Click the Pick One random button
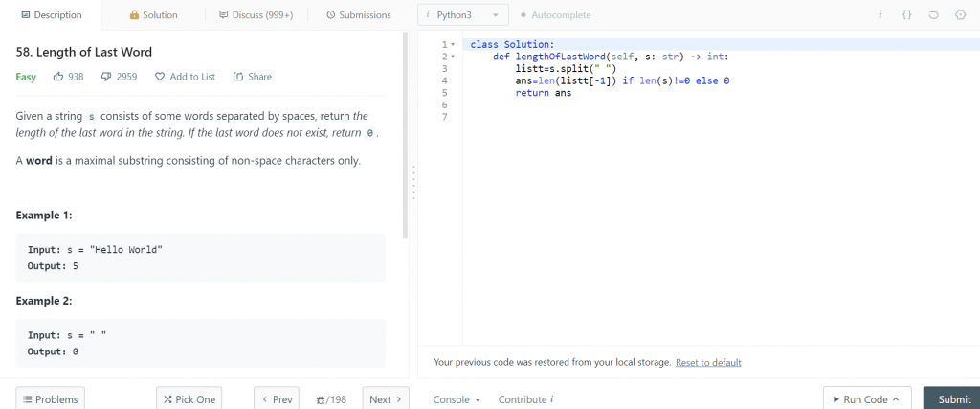The height and width of the screenshot is (409, 980). click(x=189, y=399)
